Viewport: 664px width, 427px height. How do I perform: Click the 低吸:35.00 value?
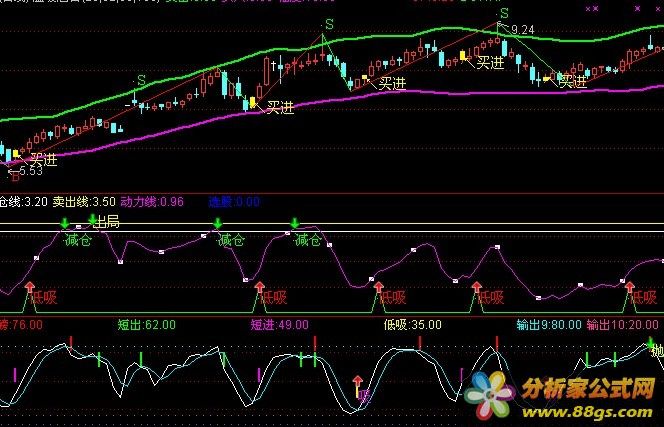[x=412, y=325]
